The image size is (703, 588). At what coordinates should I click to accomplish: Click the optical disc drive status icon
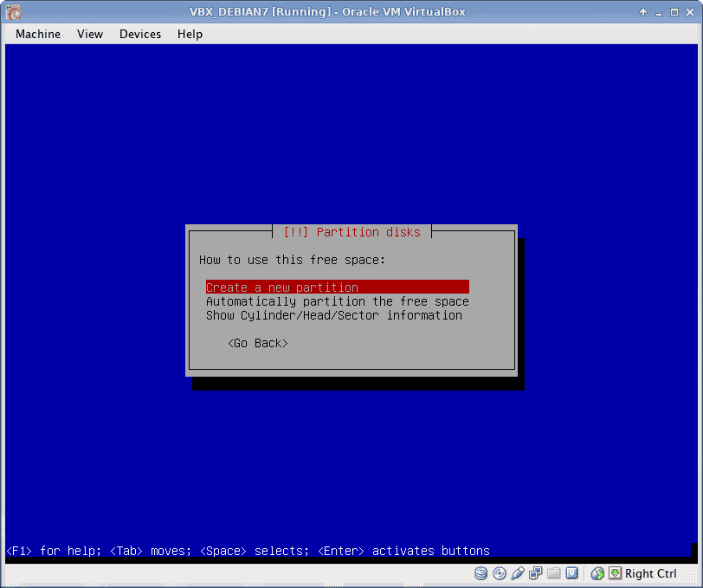tap(500, 573)
